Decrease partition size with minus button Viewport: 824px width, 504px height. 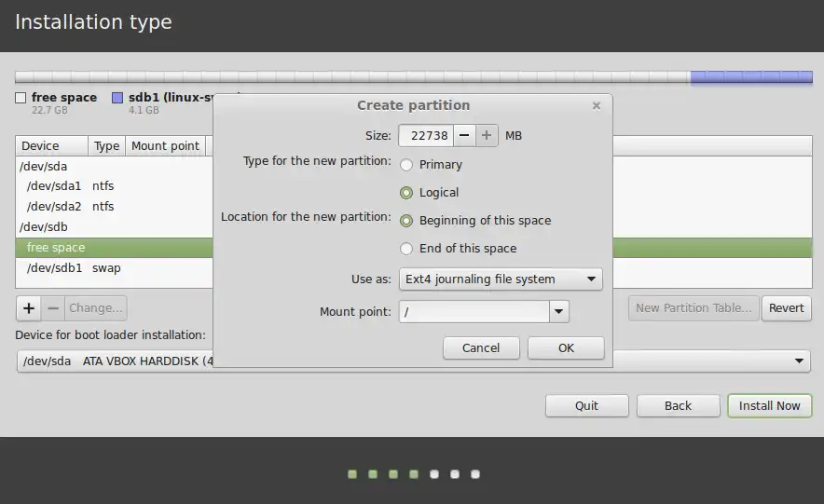click(x=464, y=135)
